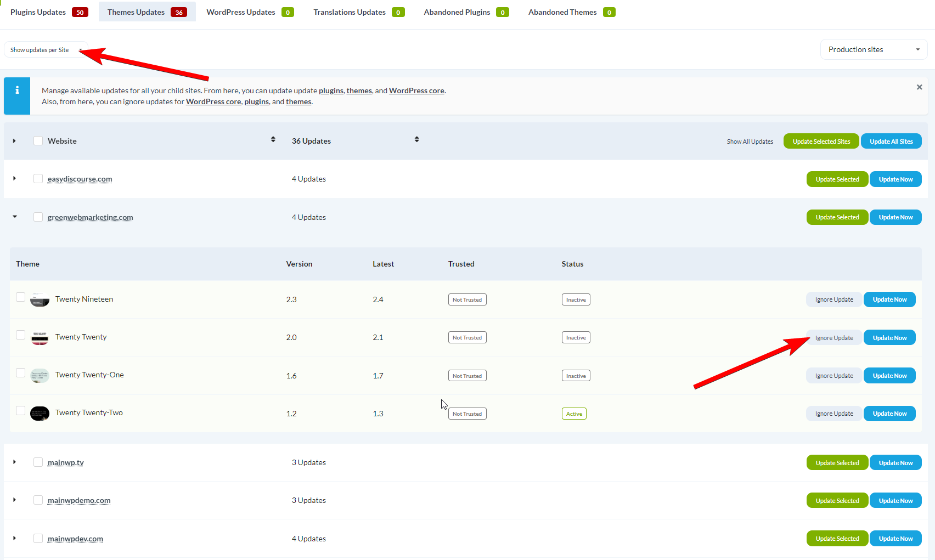
Task: Click the Twenty Twenty-Two theme thumbnail
Action: point(39,413)
